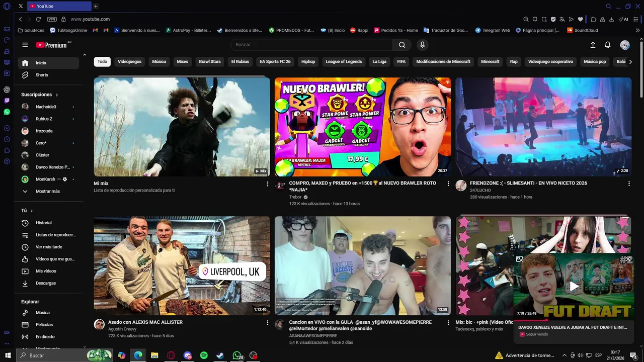Viewport: 644px width, 362px height.
Task: Open browser extensions cube icon
Action: pos(593,19)
